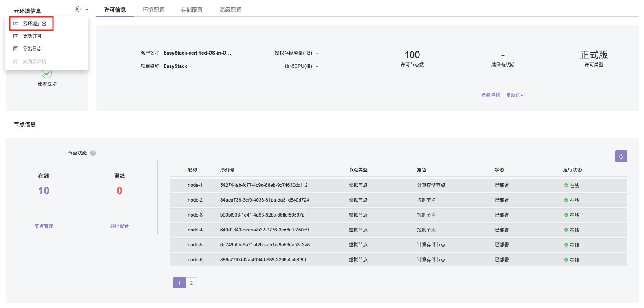644x308 pixels.
Task: Choose 更新许可 in the dropdown menu
Action: click(x=32, y=36)
